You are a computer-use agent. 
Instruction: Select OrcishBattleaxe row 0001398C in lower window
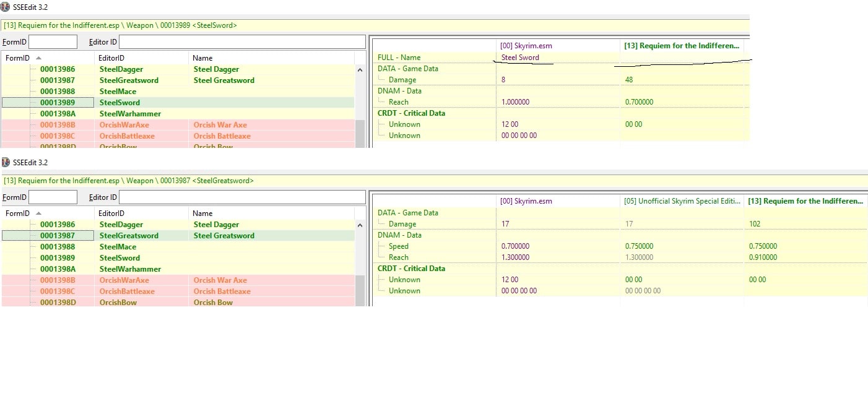(x=178, y=291)
